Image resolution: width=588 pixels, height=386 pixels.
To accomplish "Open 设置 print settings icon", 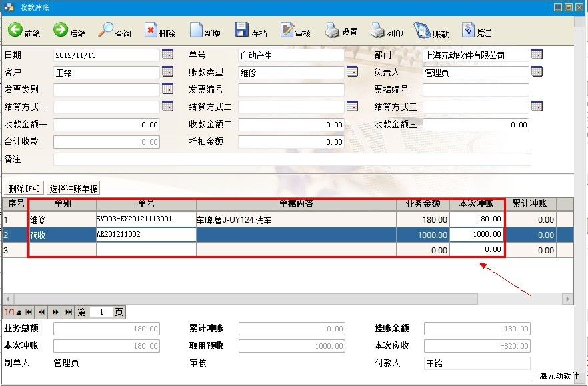I will tap(333, 30).
